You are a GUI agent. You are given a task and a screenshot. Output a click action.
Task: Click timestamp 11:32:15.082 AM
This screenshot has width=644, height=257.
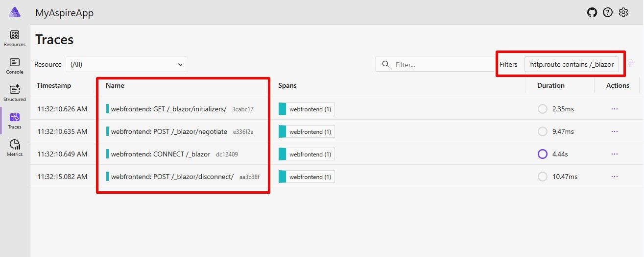pyautogui.click(x=62, y=177)
